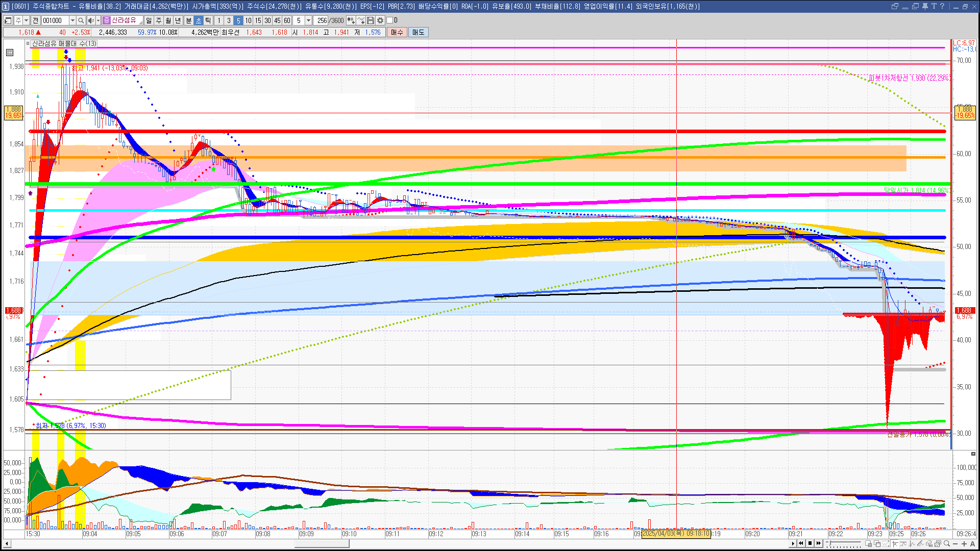This screenshot has height=551, width=980.
Task: Click the stop button in replay controls
Action: click(810, 543)
